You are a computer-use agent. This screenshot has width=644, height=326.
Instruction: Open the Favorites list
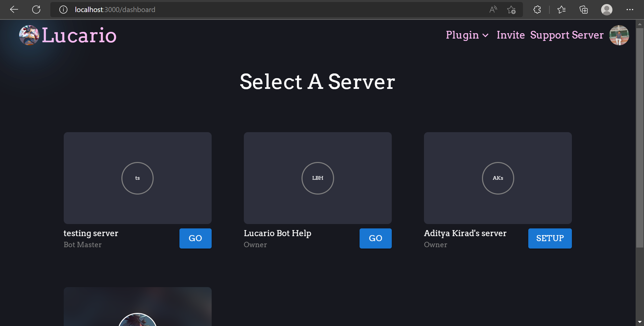tap(561, 10)
